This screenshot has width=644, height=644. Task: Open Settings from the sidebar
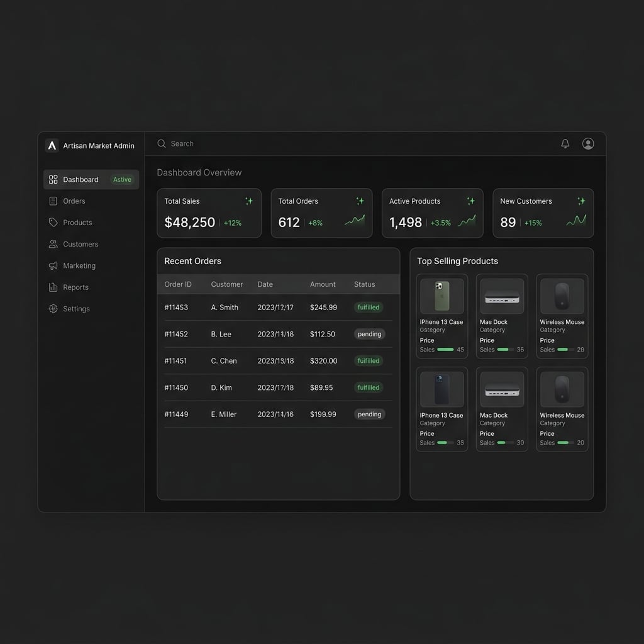[76, 308]
